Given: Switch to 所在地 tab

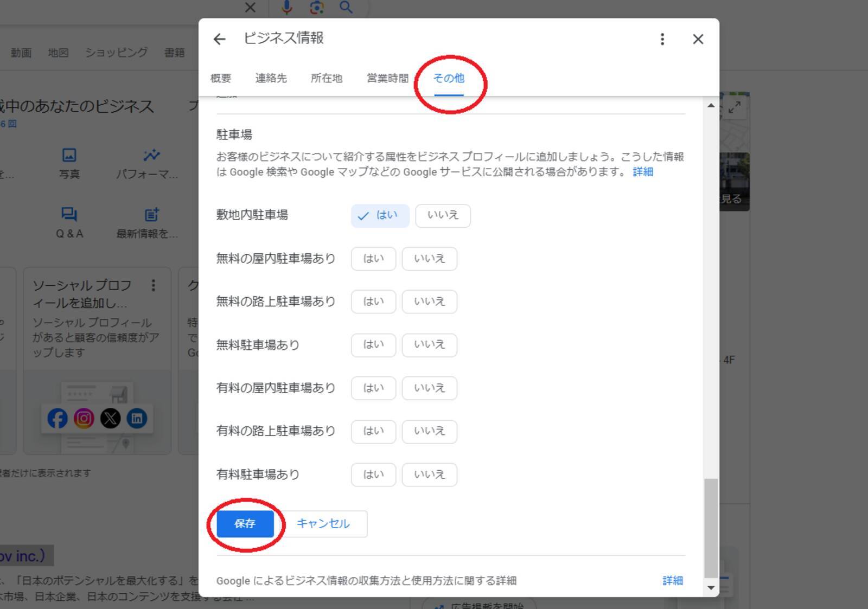Looking at the screenshot, I should pos(327,78).
